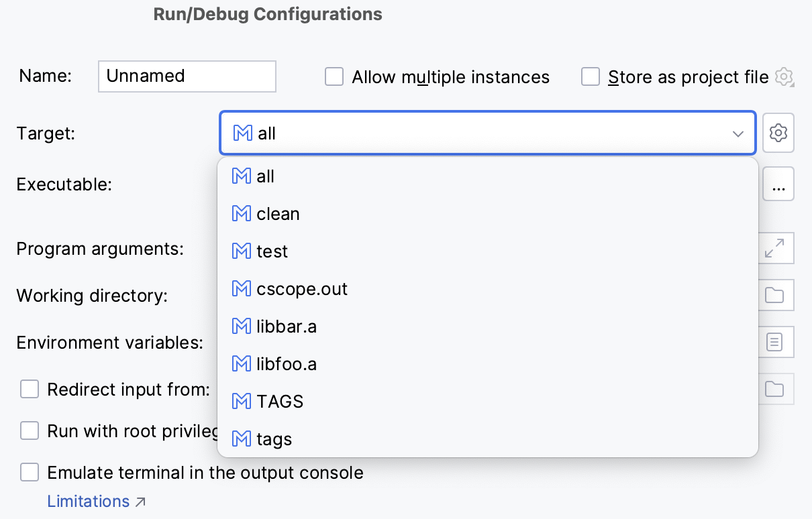Pick a file with the Redirect input folder icon

point(776,389)
